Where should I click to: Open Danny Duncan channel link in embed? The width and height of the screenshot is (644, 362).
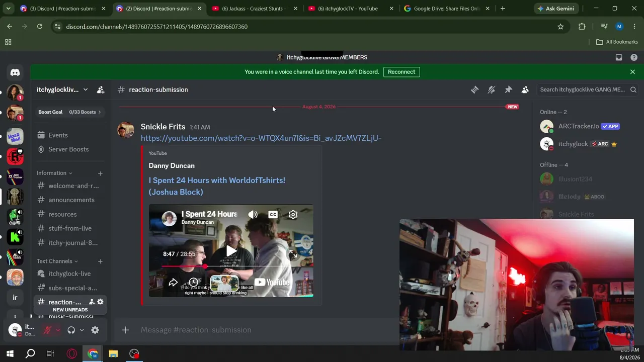(172, 165)
